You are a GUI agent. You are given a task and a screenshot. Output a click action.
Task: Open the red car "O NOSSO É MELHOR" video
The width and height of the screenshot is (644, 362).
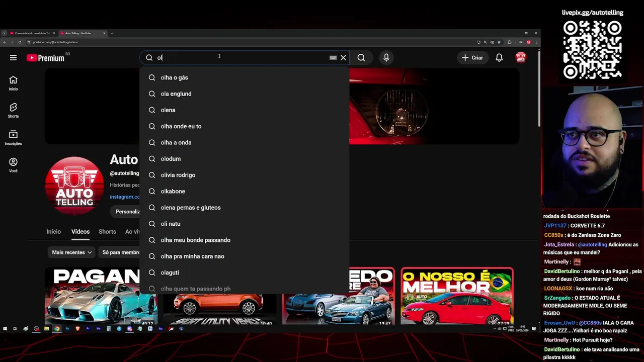457,296
